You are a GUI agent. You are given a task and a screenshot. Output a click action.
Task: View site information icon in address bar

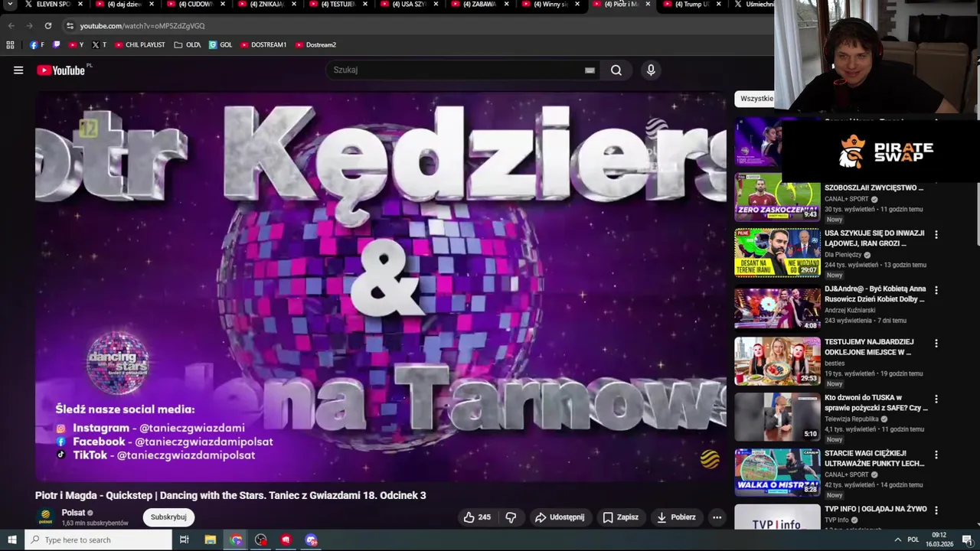[x=70, y=25]
